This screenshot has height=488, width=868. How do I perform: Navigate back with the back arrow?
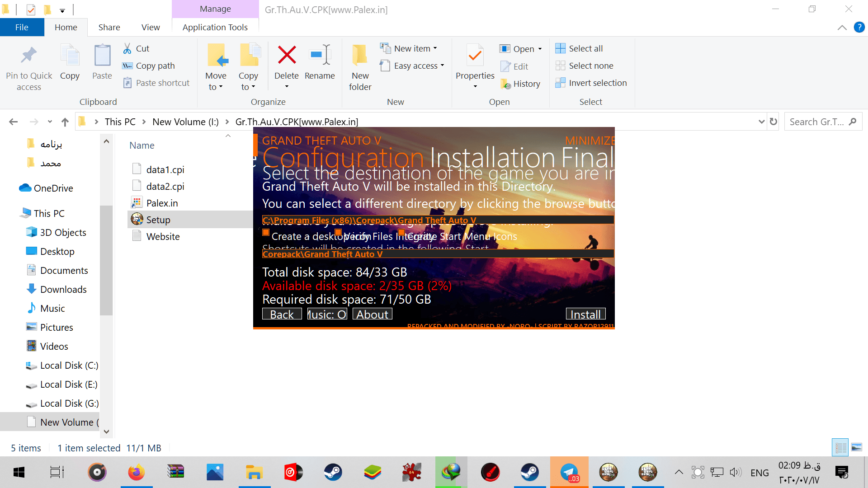[x=14, y=122]
